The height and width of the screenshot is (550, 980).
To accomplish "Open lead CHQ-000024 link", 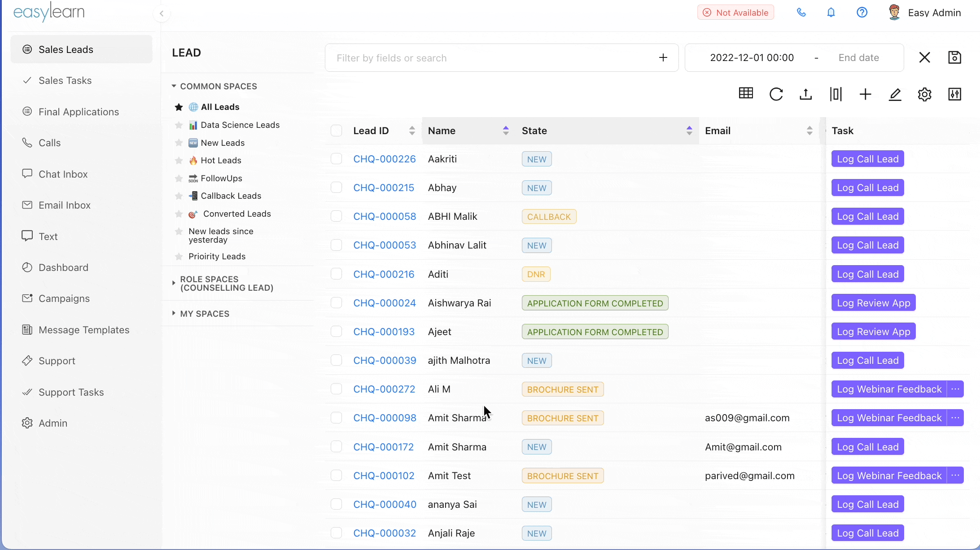I will coord(385,303).
